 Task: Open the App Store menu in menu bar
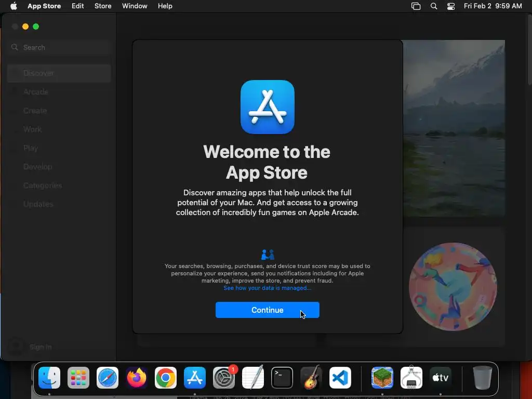point(44,6)
